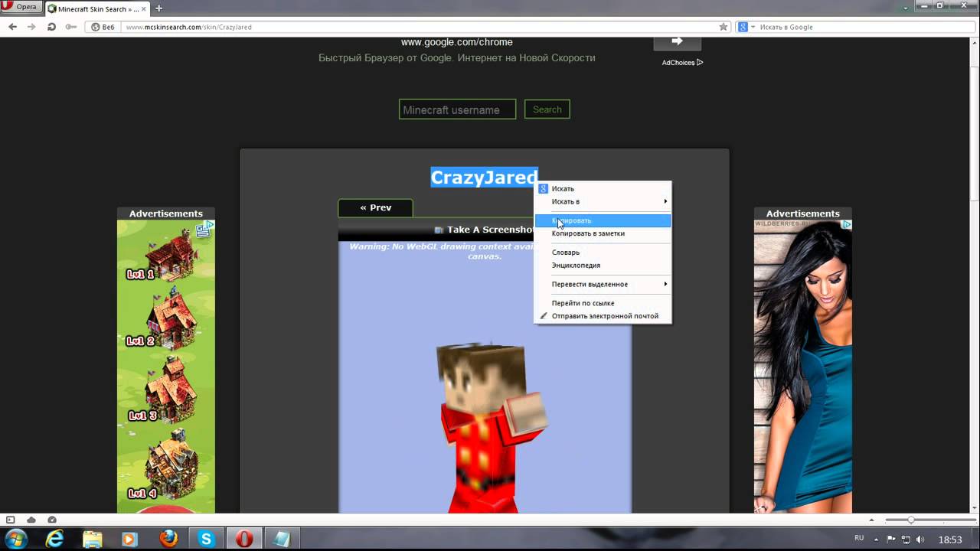The width and height of the screenshot is (980, 551).
Task: Open the Opera Link cloud icon
Action: tap(31, 520)
